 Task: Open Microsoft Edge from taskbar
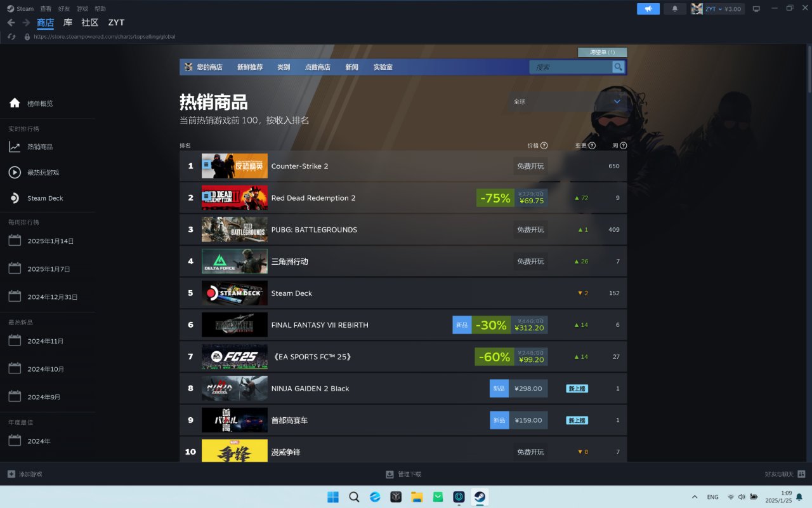click(375, 497)
